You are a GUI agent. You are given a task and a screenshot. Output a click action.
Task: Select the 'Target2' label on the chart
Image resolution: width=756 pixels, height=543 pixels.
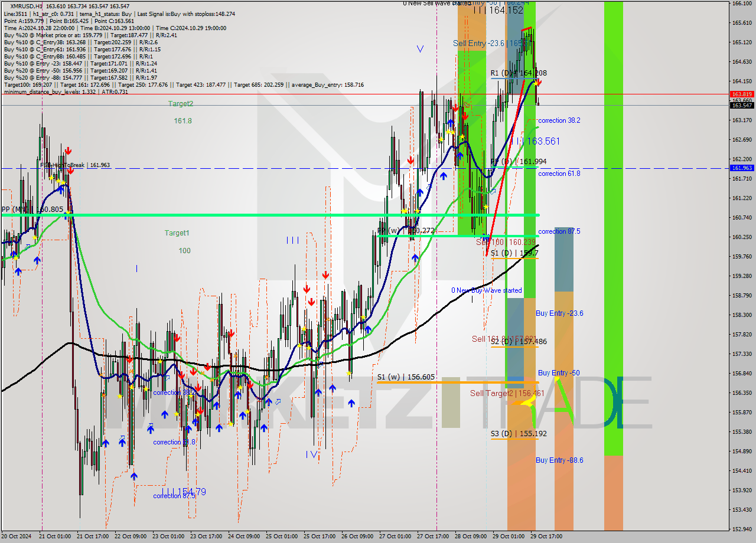click(181, 103)
